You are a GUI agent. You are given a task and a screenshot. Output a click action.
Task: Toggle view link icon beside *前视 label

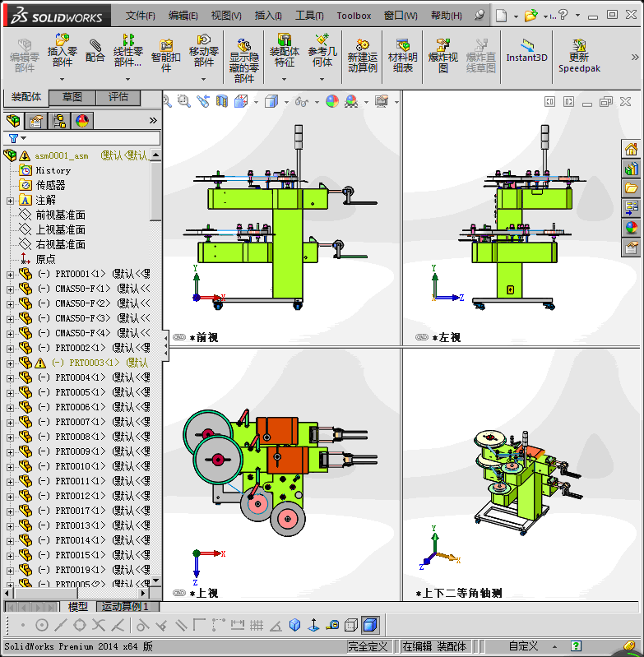[179, 337]
